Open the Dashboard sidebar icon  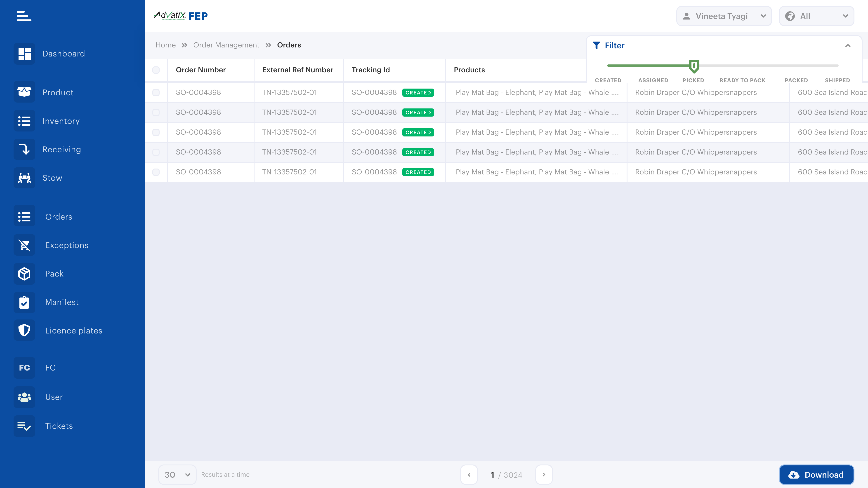coord(24,53)
